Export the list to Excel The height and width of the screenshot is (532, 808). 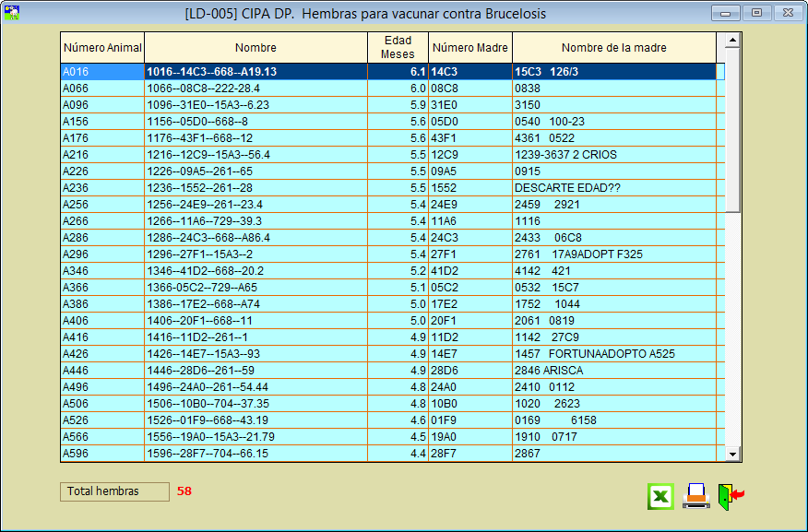pyautogui.click(x=660, y=497)
